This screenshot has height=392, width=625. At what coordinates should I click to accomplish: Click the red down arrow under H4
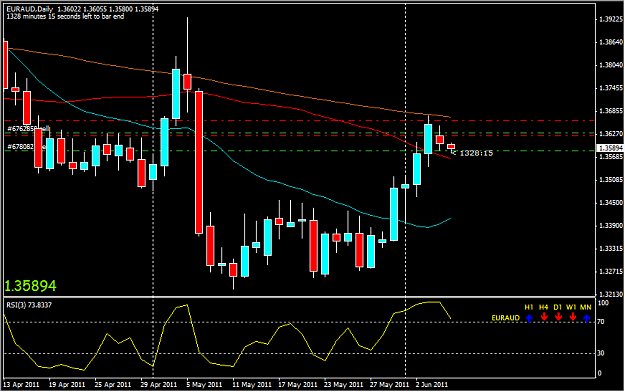point(544,318)
